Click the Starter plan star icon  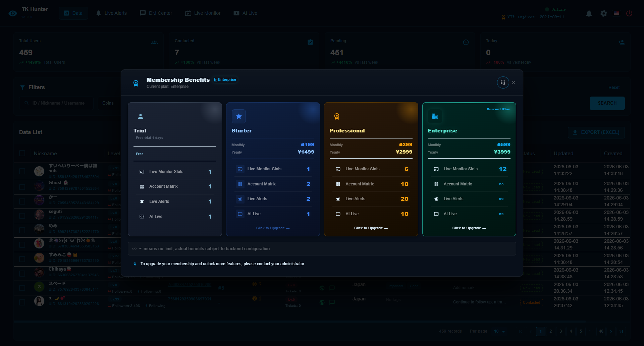coord(239,116)
